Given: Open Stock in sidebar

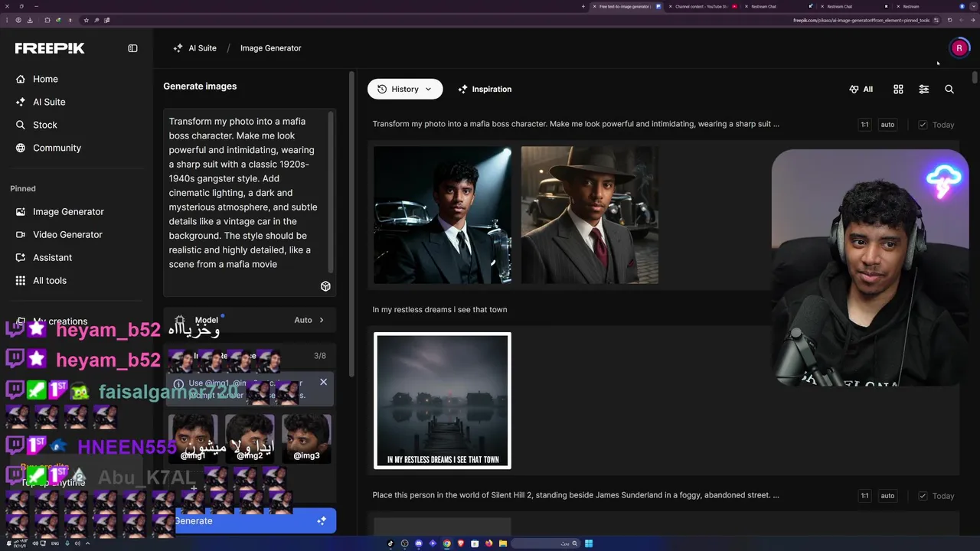Looking at the screenshot, I should pyautogui.click(x=45, y=125).
